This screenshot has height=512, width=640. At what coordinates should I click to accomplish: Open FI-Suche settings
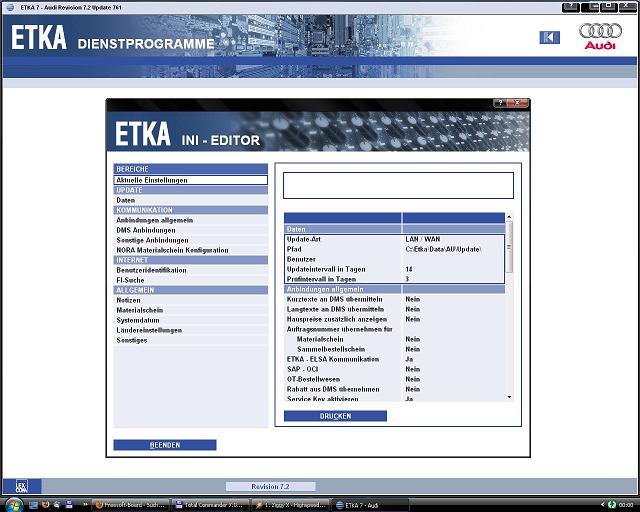tap(191, 280)
